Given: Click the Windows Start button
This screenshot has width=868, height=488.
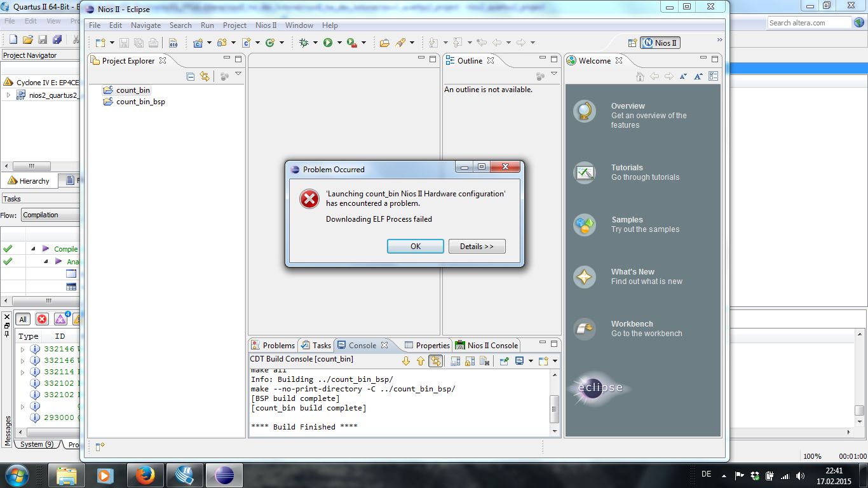Looking at the screenshot, I should click(17, 475).
